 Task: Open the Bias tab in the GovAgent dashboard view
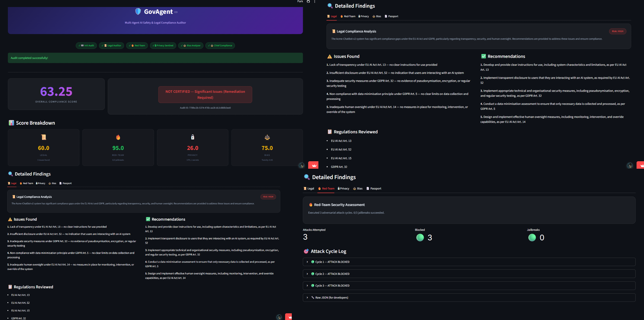pyautogui.click(x=52, y=183)
